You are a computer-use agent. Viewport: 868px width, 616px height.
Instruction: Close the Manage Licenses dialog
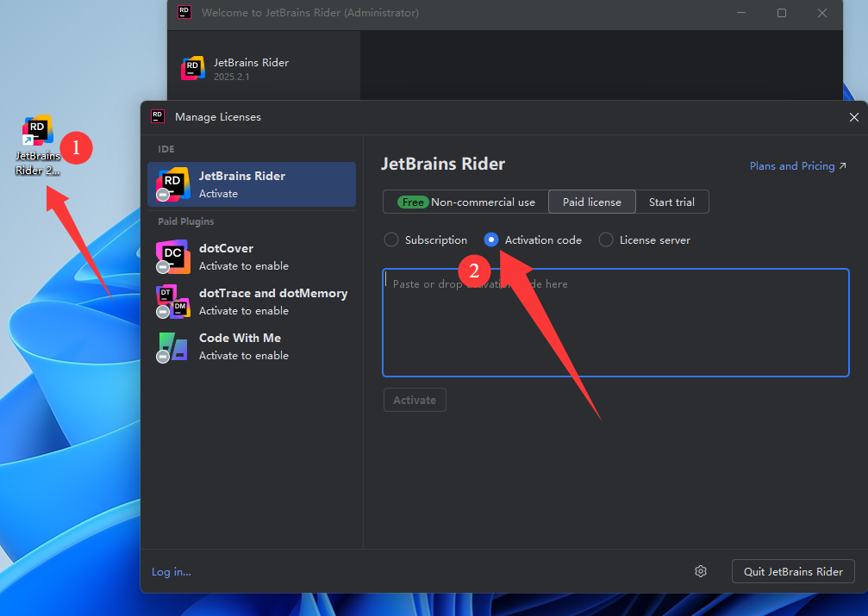(x=854, y=117)
